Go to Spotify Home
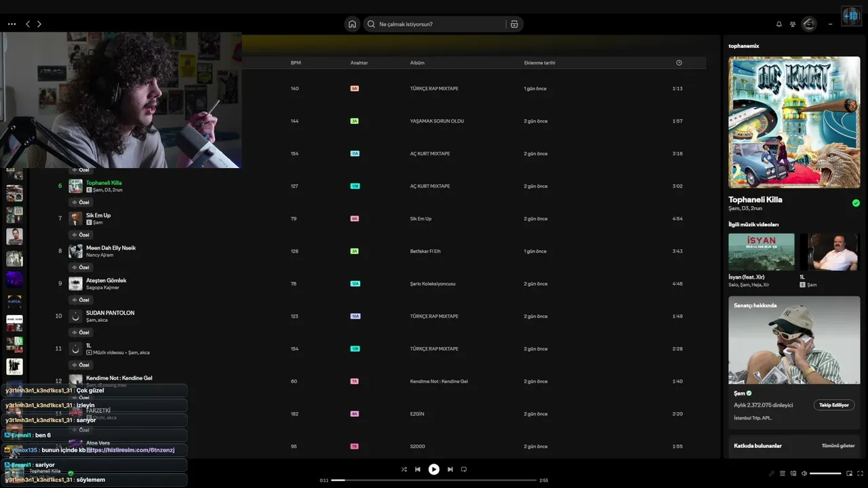This screenshot has height=488, width=868. pyautogui.click(x=352, y=24)
